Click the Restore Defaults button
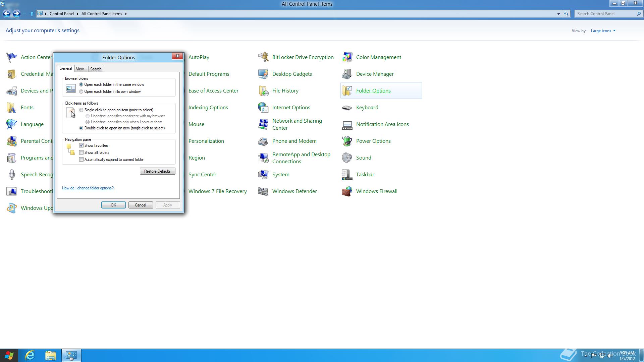 pos(157,171)
